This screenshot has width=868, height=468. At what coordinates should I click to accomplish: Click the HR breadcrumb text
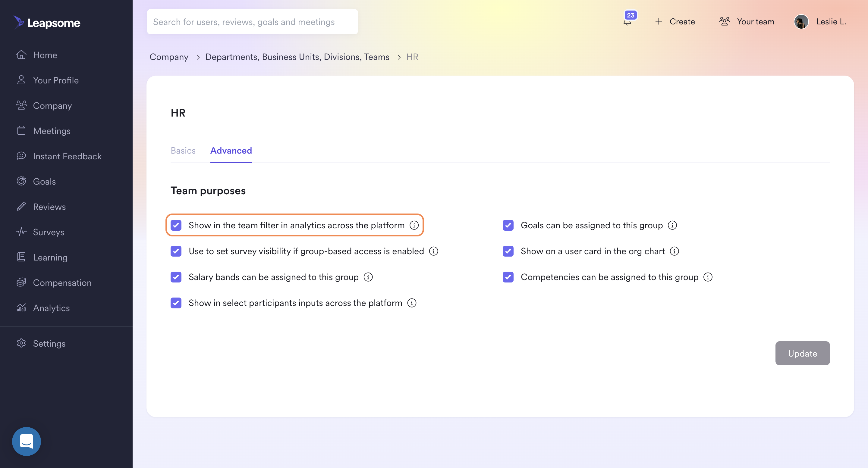(412, 57)
